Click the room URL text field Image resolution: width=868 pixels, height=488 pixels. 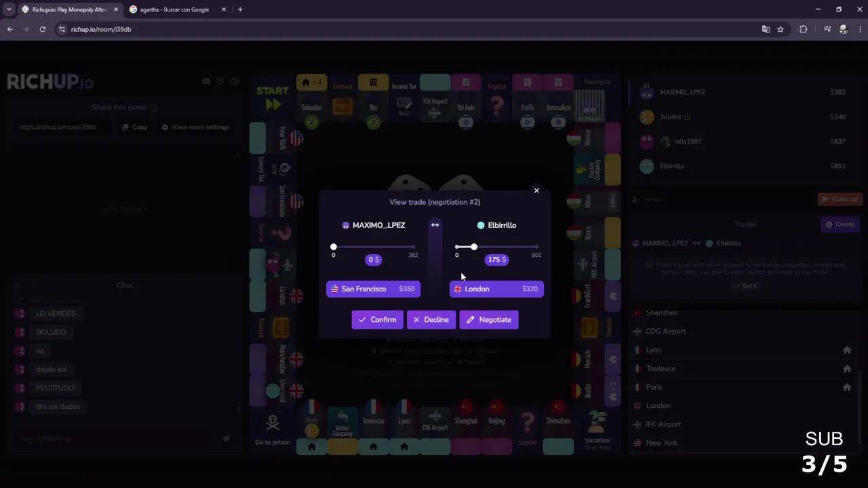[64, 127]
